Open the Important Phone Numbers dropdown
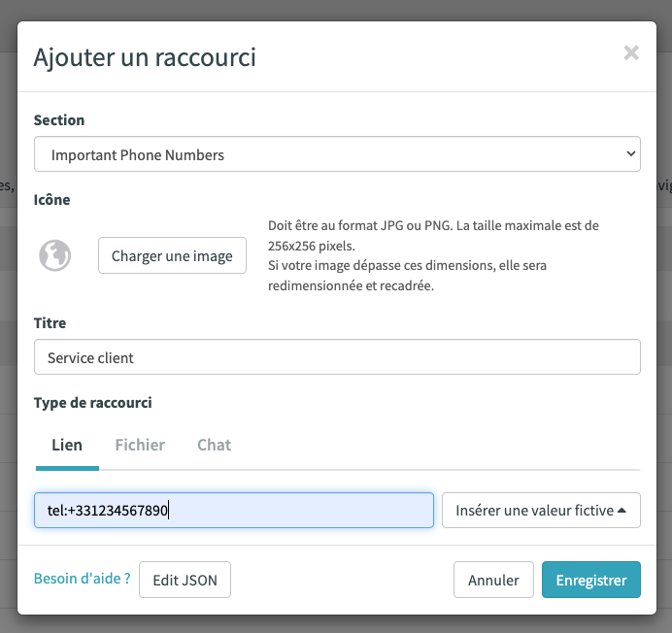 point(337,154)
